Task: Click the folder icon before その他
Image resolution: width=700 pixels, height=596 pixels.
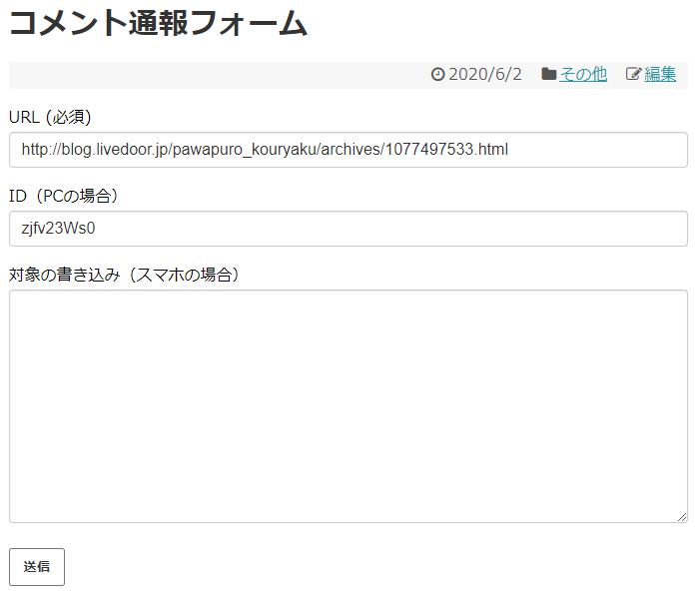Action: [548, 74]
